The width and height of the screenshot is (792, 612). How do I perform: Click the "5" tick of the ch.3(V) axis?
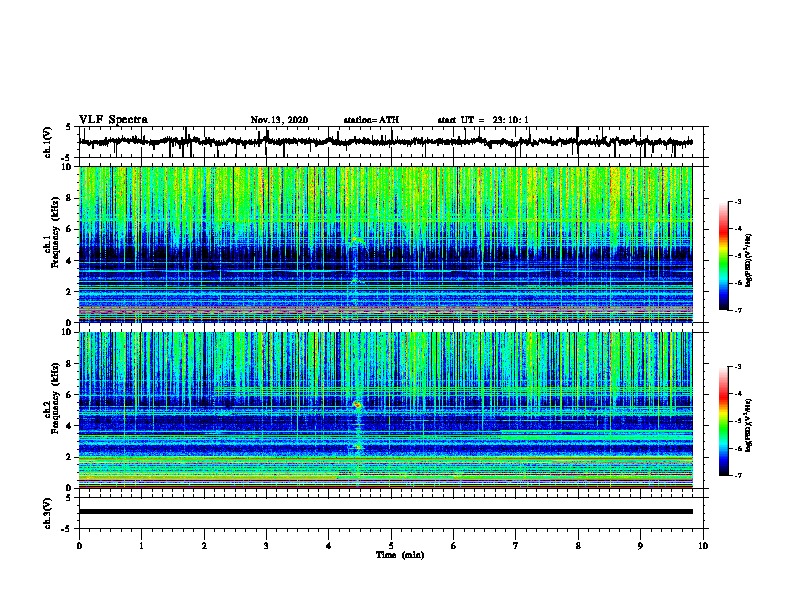[x=70, y=498]
